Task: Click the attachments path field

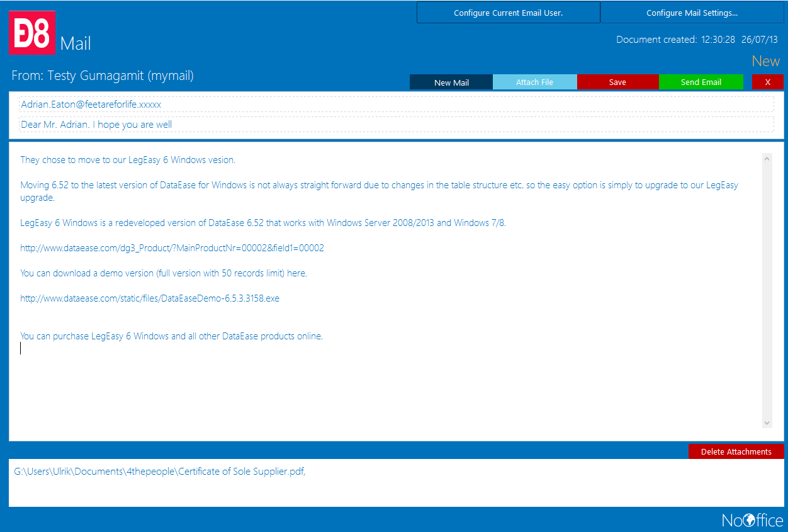Action: pos(397,483)
